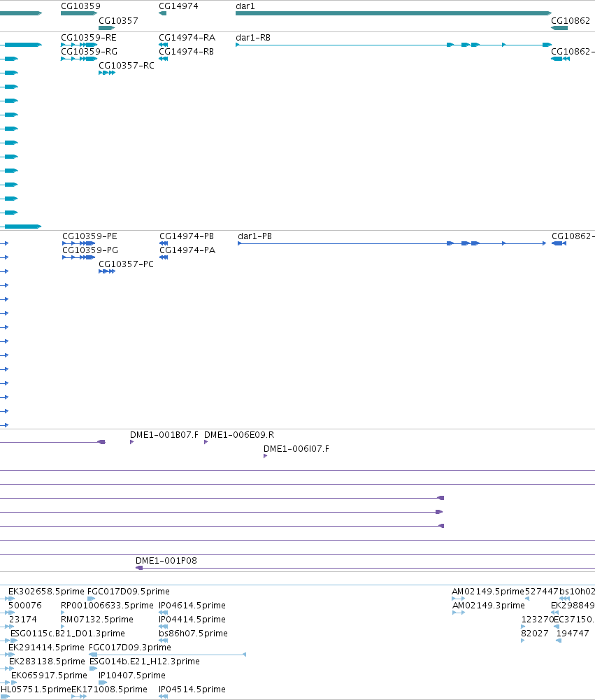Image resolution: width=595 pixels, height=700 pixels.
Task: Select EST EK171008.5prime
Action: coord(109,690)
